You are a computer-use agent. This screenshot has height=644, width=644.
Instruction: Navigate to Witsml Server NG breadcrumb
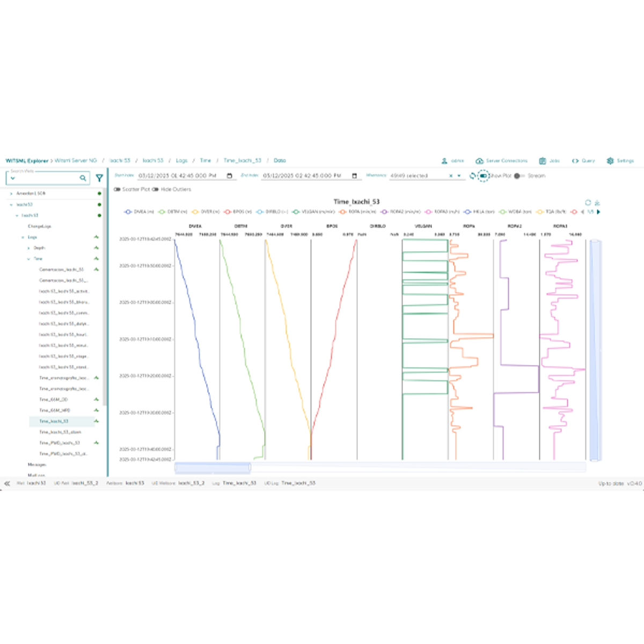pyautogui.click(x=76, y=160)
